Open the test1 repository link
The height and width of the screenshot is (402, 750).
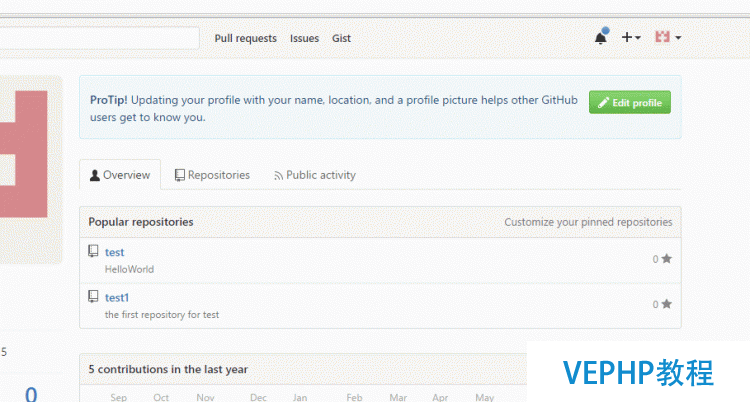[117, 298]
